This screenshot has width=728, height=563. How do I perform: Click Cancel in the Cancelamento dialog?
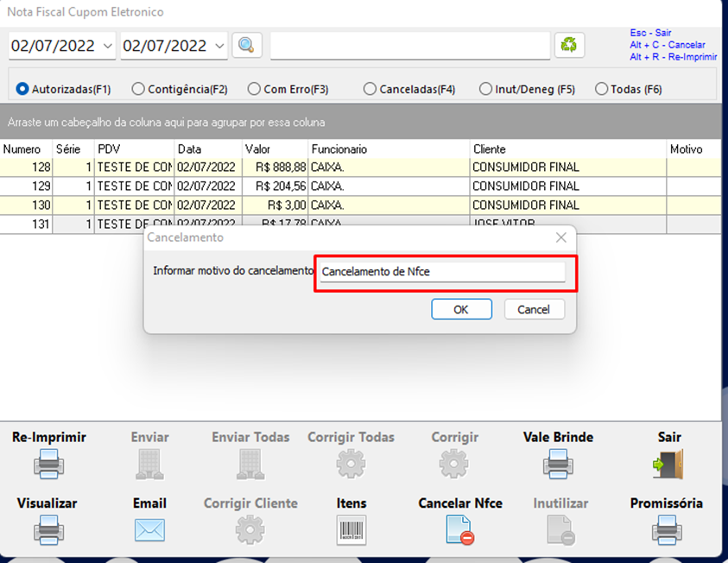[x=535, y=309]
